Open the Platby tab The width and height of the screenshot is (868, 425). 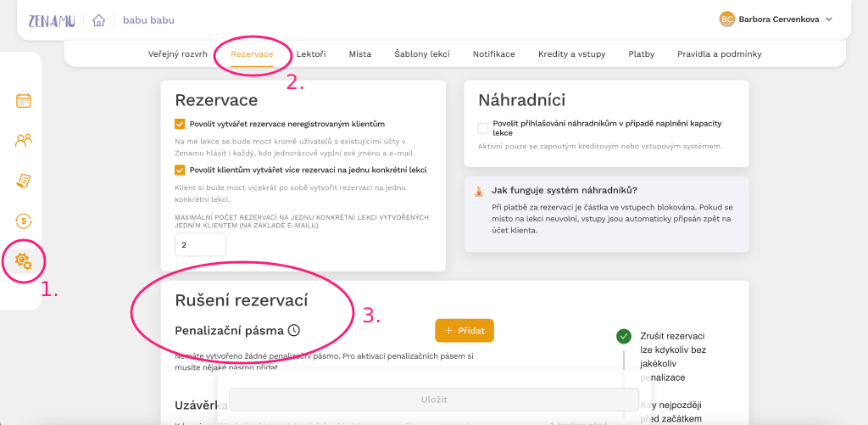point(642,54)
